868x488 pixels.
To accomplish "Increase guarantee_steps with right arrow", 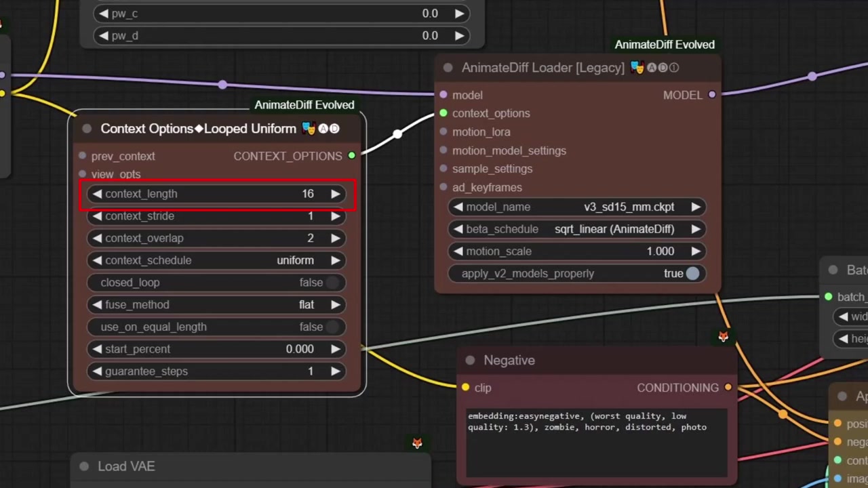I will tap(335, 371).
